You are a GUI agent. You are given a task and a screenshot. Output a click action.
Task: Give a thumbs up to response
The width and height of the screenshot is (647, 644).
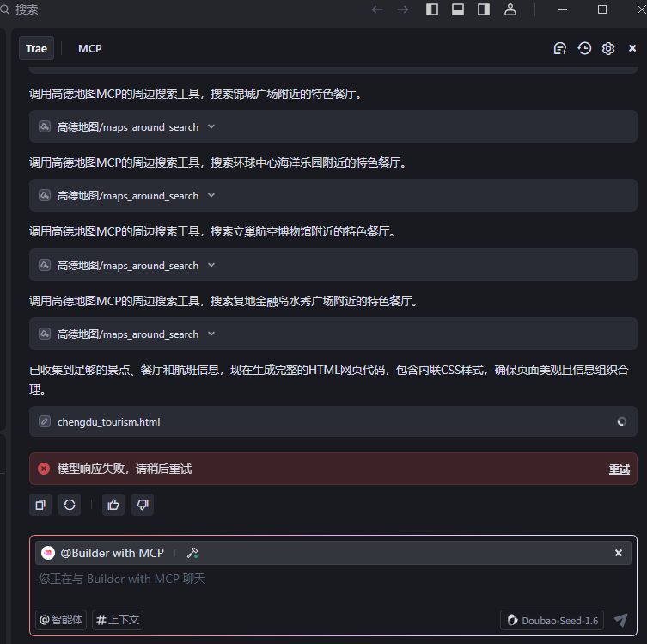click(x=113, y=505)
